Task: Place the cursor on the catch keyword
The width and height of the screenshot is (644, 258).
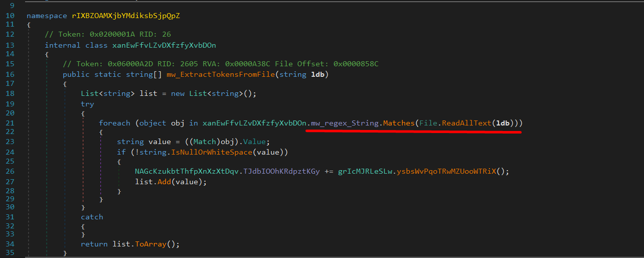Action: click(x=92, y=217)
